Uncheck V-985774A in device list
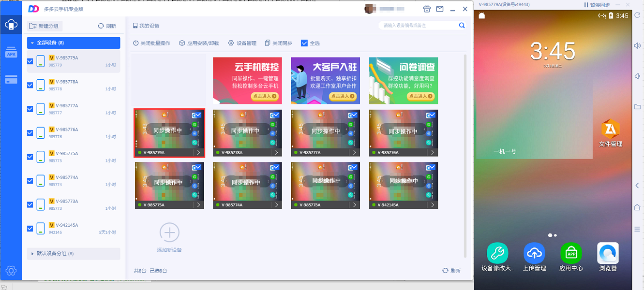Screen dimensions: 644x290 click(x=30, y=181)
